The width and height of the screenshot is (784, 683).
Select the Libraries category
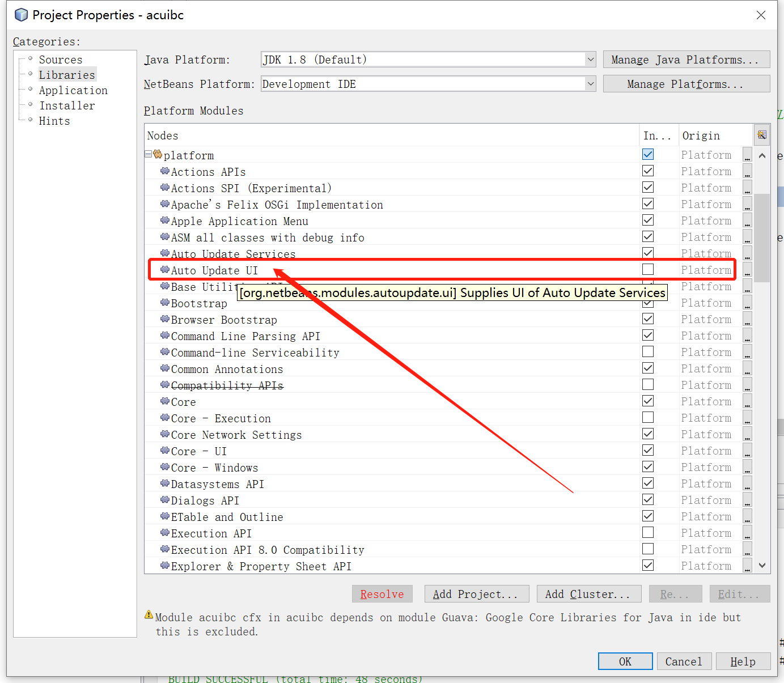pos(67,75)
